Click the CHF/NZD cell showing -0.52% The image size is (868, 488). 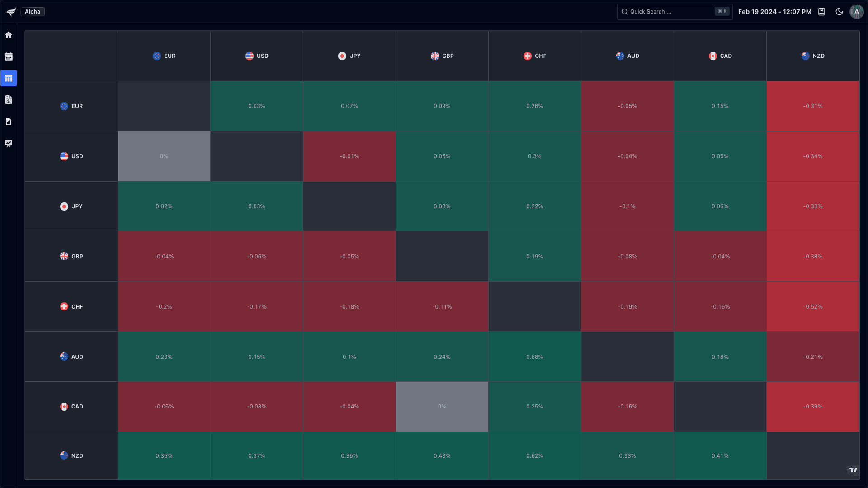813,306
